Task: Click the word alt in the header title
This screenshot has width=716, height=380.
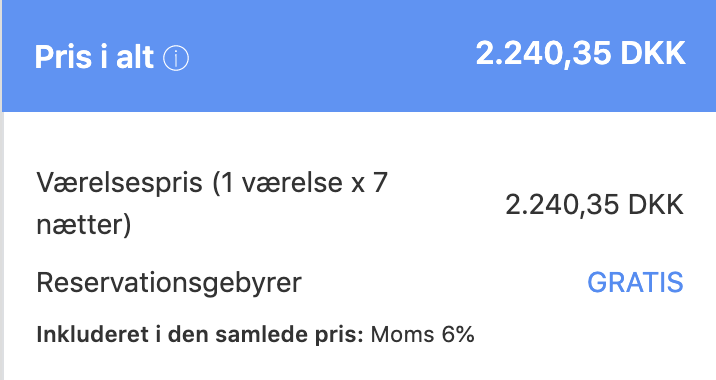Action: [135, 57]
